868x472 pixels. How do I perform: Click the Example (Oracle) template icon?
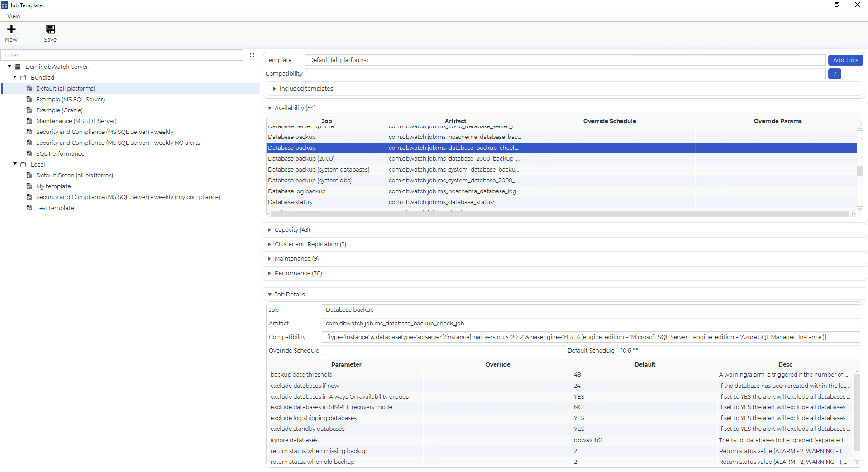[x=29, y=110]
